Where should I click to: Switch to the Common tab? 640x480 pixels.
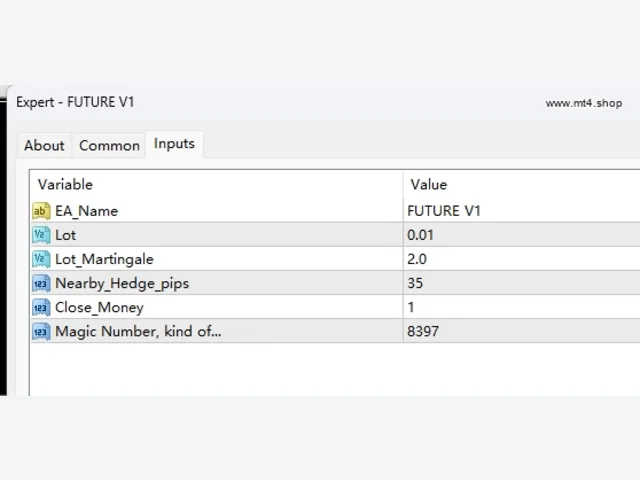tap(109, 145)
